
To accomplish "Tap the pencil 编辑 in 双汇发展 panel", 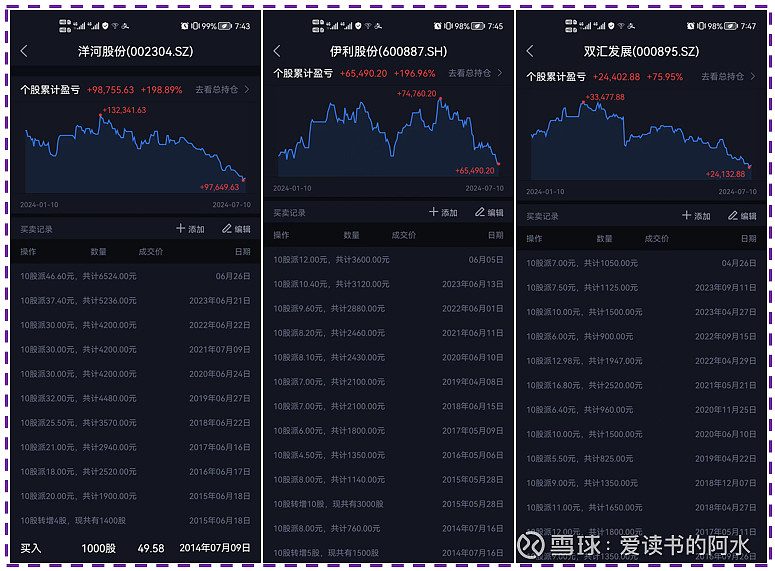I will (x=742, y=216).
